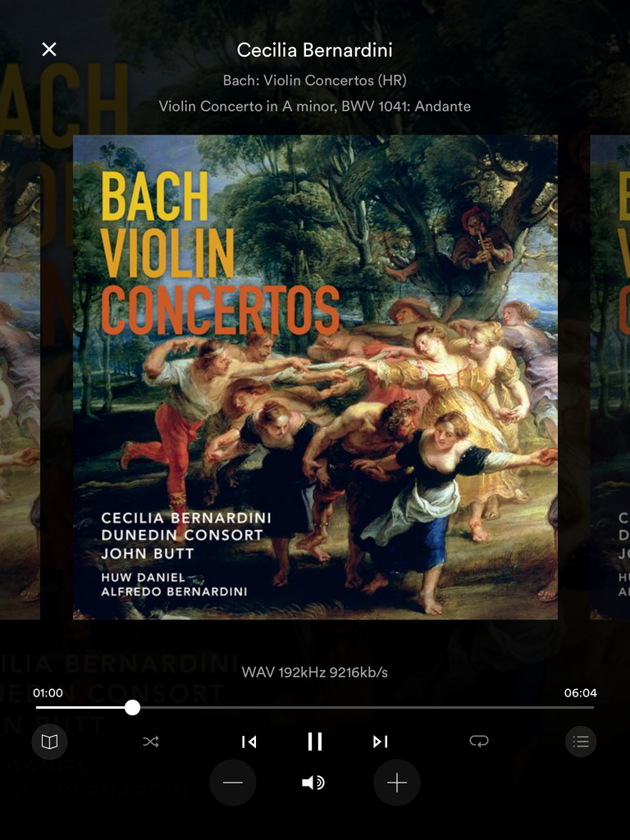The image size is (630, 840).
Task: Increase volume with the plus button
Action: coord(397,783)
